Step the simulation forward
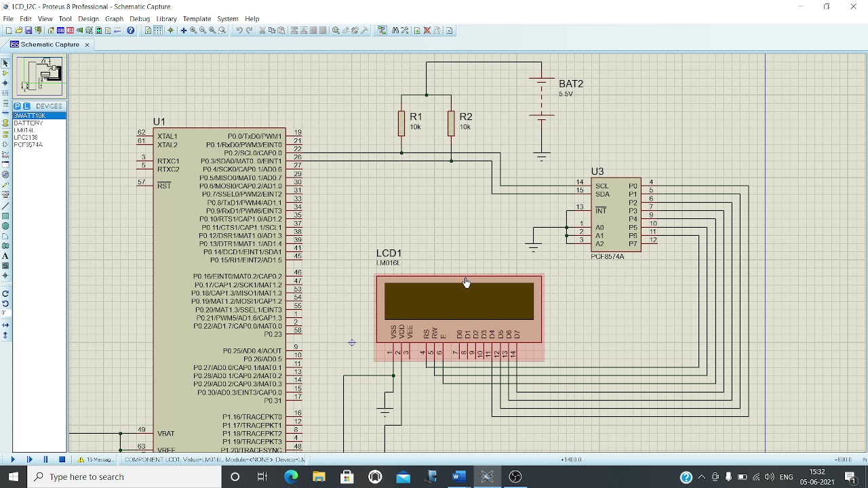The image size is (868, 488). [x=29, y=460]
